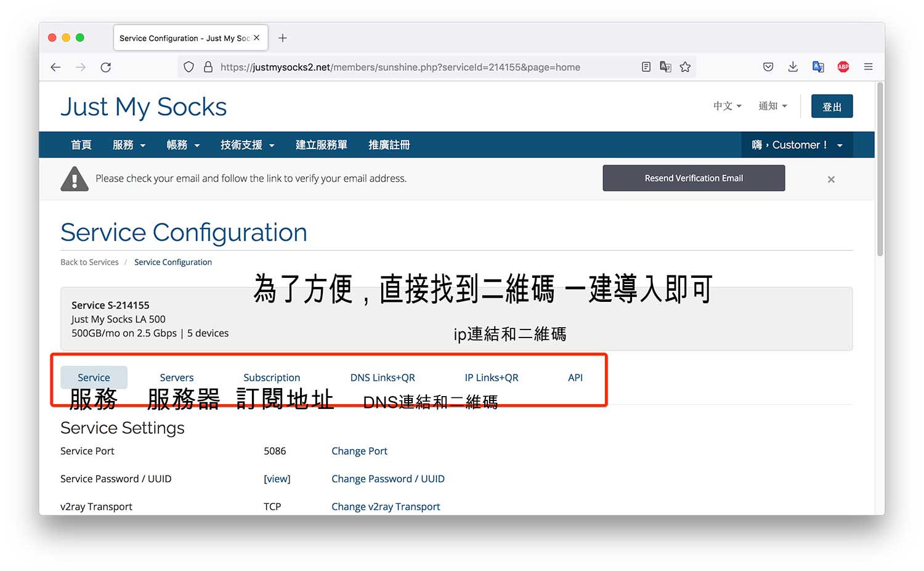Open the 技術支援 navigation menu

coord(247,145)
